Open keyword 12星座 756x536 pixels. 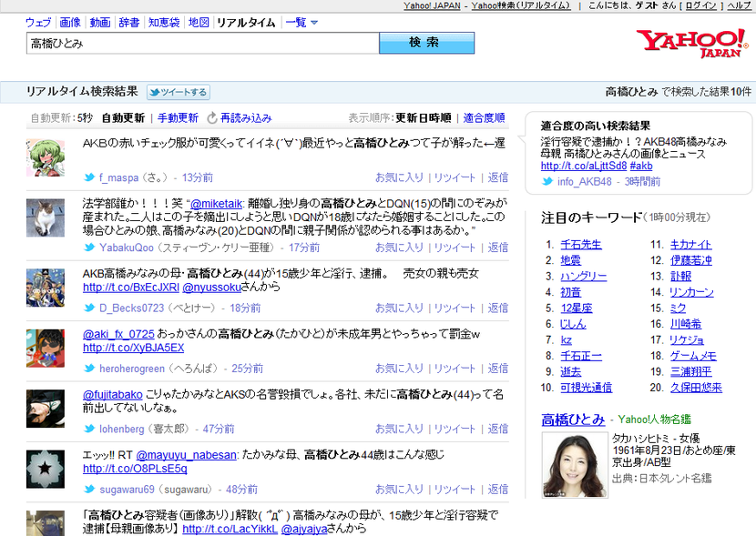pos(577,308)
